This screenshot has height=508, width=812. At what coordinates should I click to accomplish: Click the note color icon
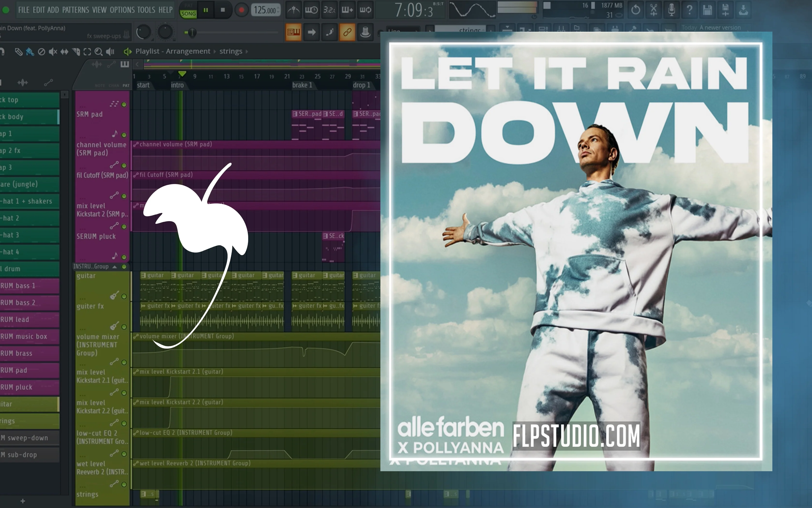329,32
